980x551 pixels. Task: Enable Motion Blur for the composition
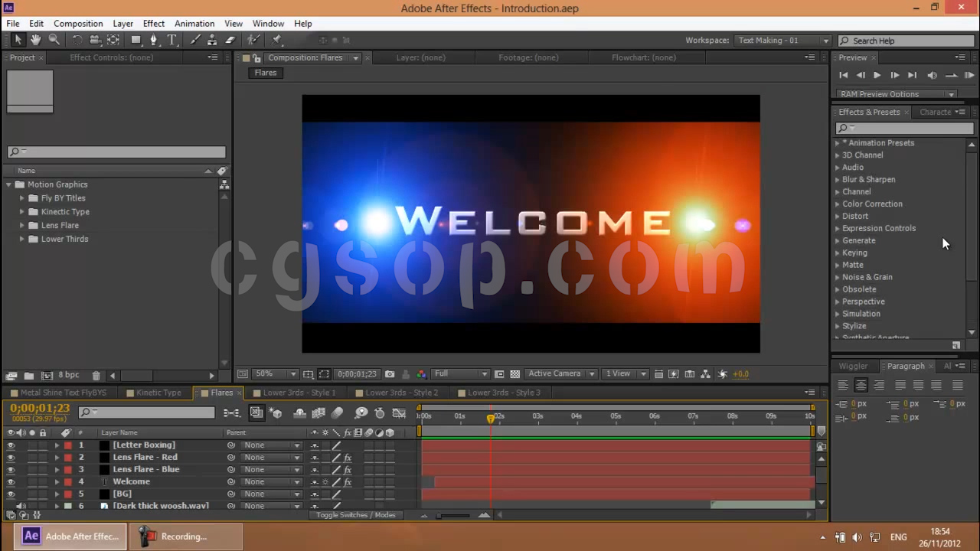click(x=337, y=412)
